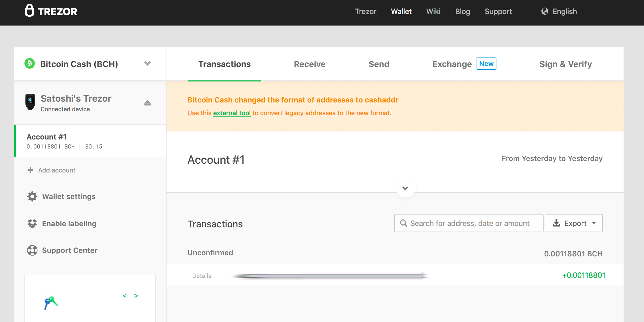Switch to the Receive tab
This screenshot has width=644, height=322.
click(310, 64)
